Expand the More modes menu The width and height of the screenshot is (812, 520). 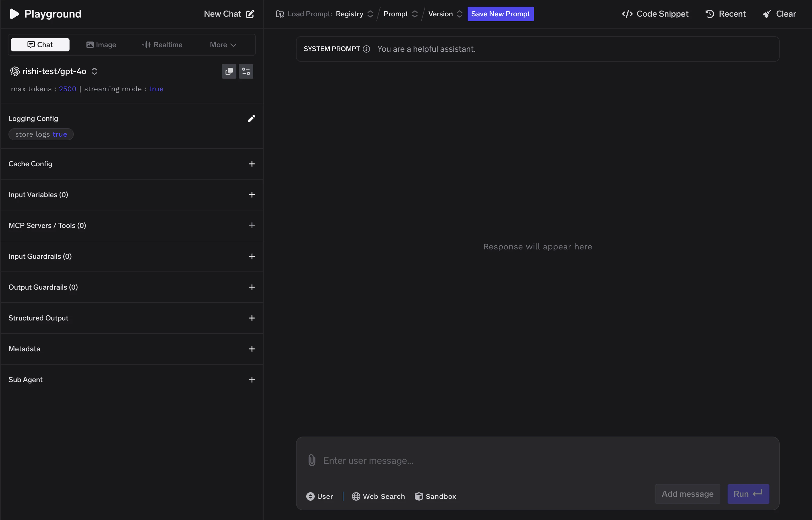tap(222, 44)
